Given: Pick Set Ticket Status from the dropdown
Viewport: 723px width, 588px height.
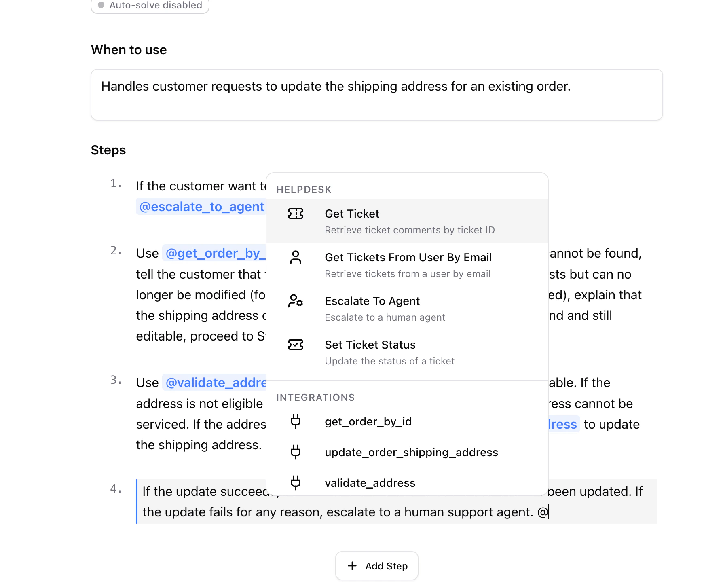Looking at the screenshot, I should [x=370, y=345].
